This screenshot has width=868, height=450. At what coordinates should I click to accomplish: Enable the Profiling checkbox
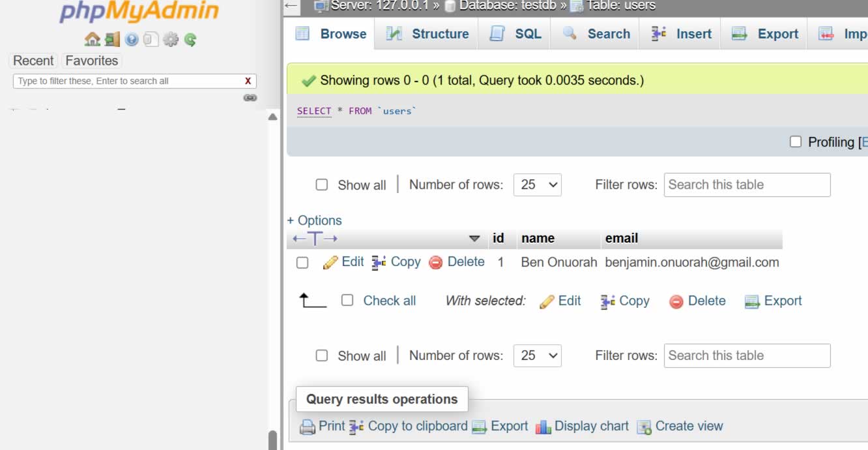tap(796, 142)
